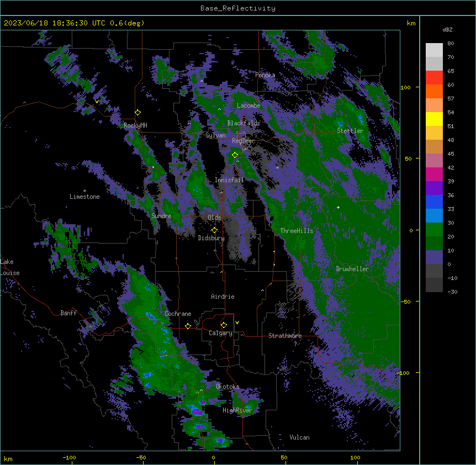This screenshot has height=465, width=476.
Task: Click the yellow diamond marker beside RockyMH
Action: (137, 112)
